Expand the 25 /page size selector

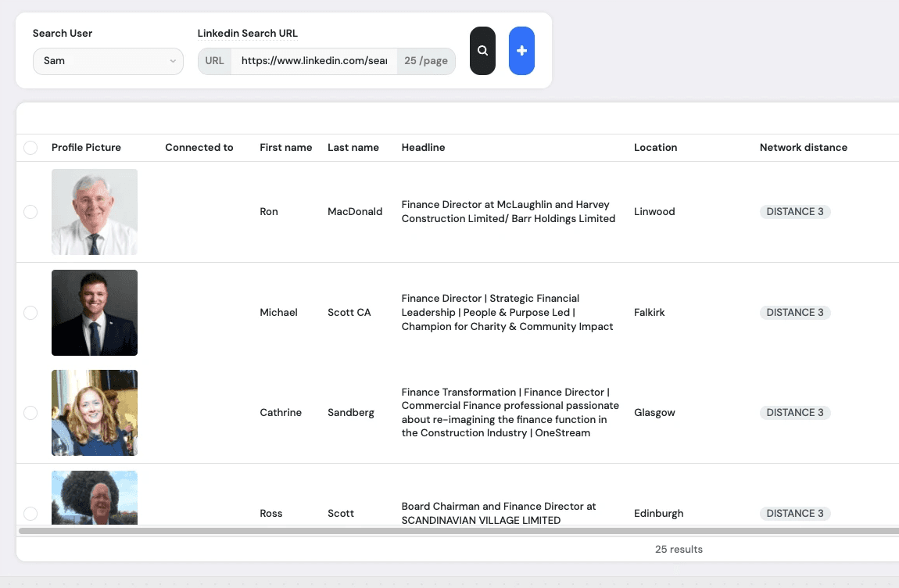(x=426, y=61)
